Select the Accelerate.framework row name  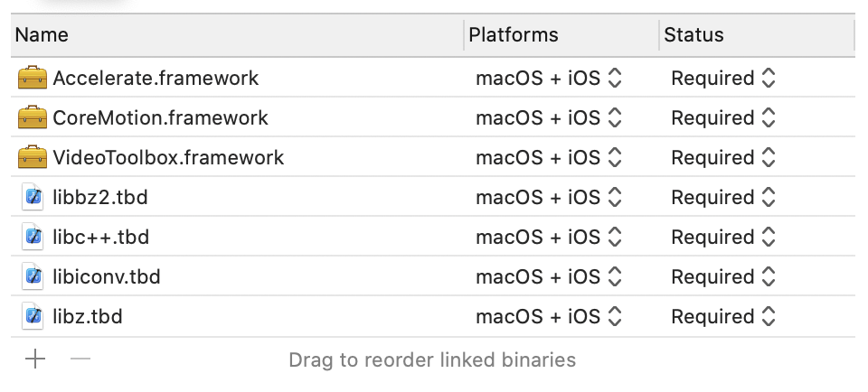point(156,79)
